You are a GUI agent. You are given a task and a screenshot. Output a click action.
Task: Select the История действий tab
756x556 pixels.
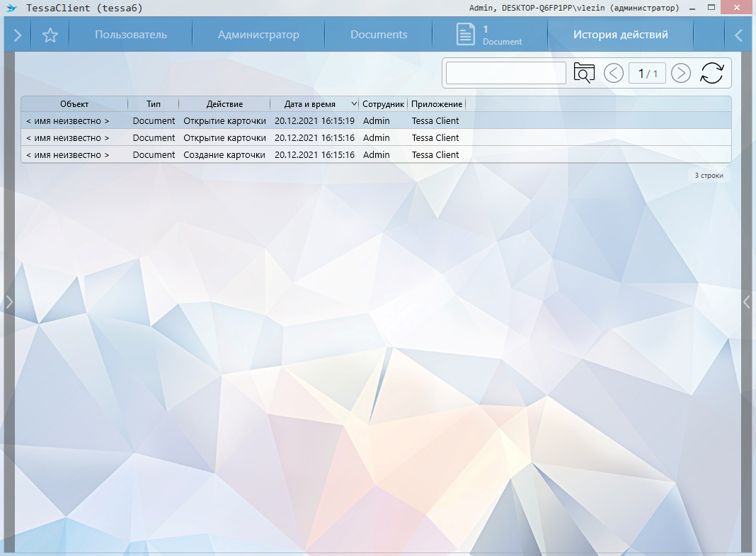[x=620, y=35]
